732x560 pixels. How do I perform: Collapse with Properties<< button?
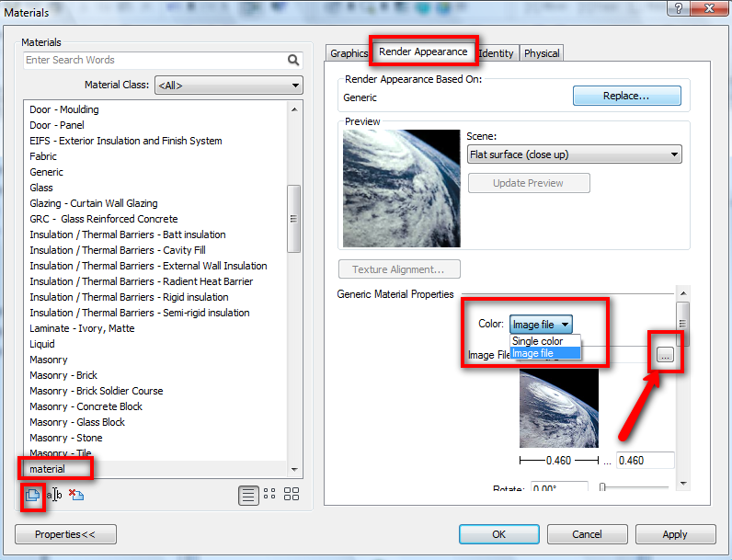(65, 534)
